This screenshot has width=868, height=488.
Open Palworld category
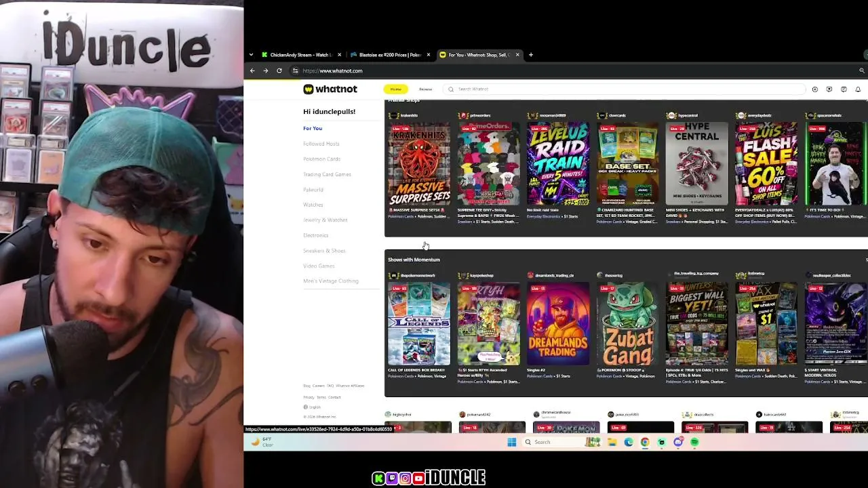[x=313, y=190]
